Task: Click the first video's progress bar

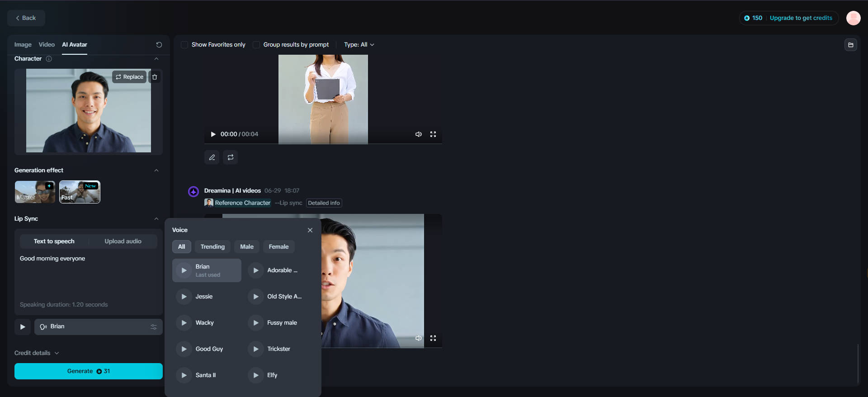Action: coord(323,143)
